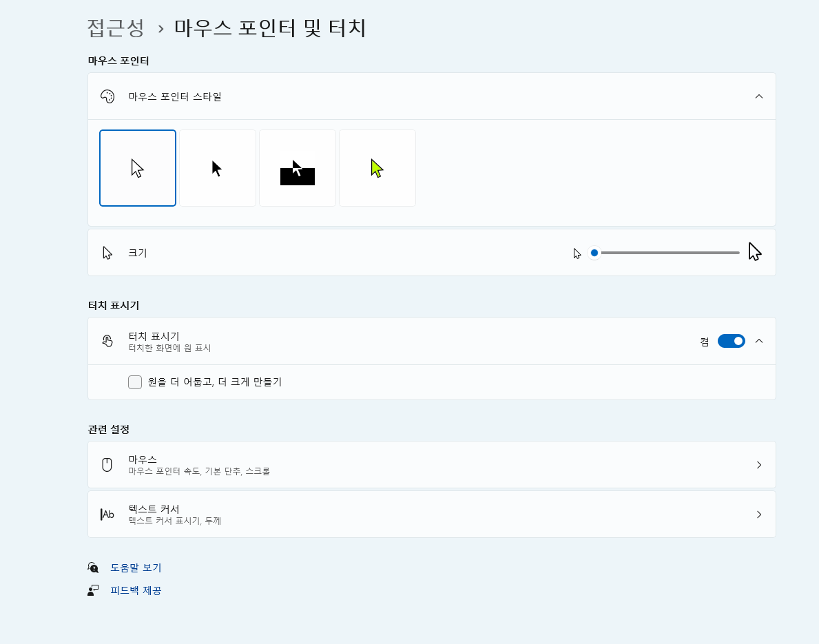Screen dimensions: 819x644
Task: Collapse the 터치 표시기 section chevron
Action: (x=758, y=340)
